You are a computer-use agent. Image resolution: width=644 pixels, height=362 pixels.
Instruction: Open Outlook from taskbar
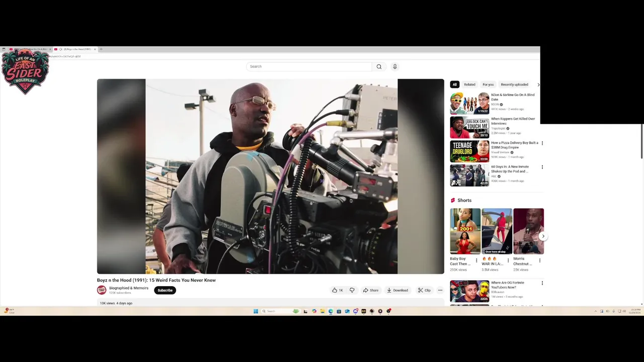[x=347, y=311]
